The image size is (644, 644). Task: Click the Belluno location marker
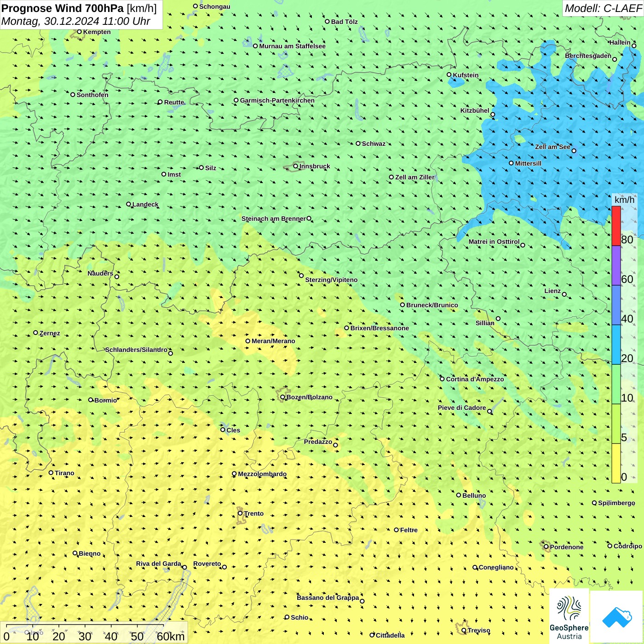coord(459,495)
